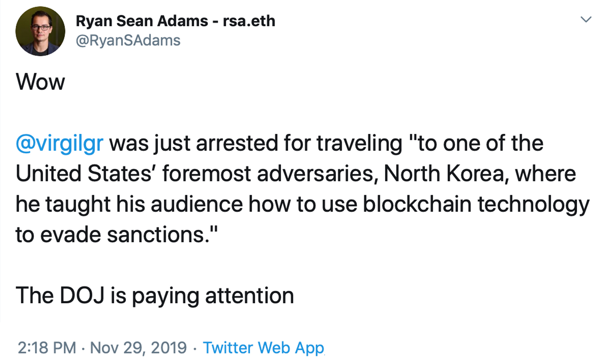Open the @virgilgr mention link
The width and height of the screenshot is (607, 364).
(x=59, y=143)
